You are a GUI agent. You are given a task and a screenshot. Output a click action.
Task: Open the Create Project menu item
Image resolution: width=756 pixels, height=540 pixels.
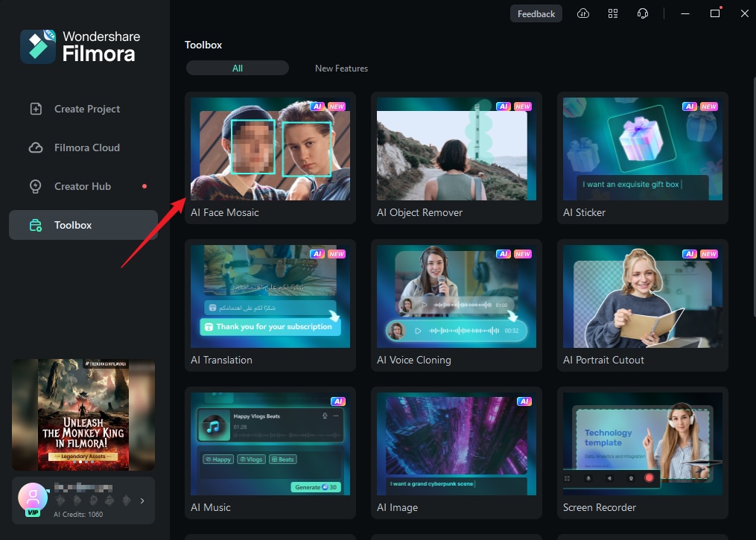83,109
